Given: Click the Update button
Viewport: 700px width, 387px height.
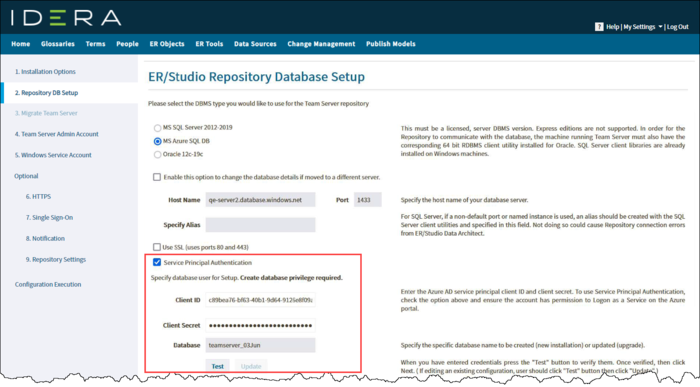Looking at the screenshot, I should tap(251, 366).
